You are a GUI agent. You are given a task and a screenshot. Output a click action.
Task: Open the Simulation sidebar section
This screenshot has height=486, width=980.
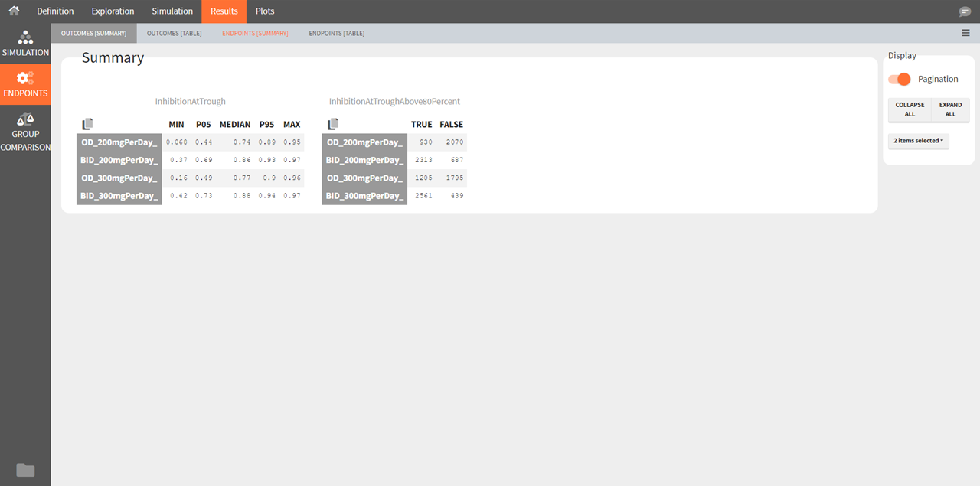coord(25,44)
